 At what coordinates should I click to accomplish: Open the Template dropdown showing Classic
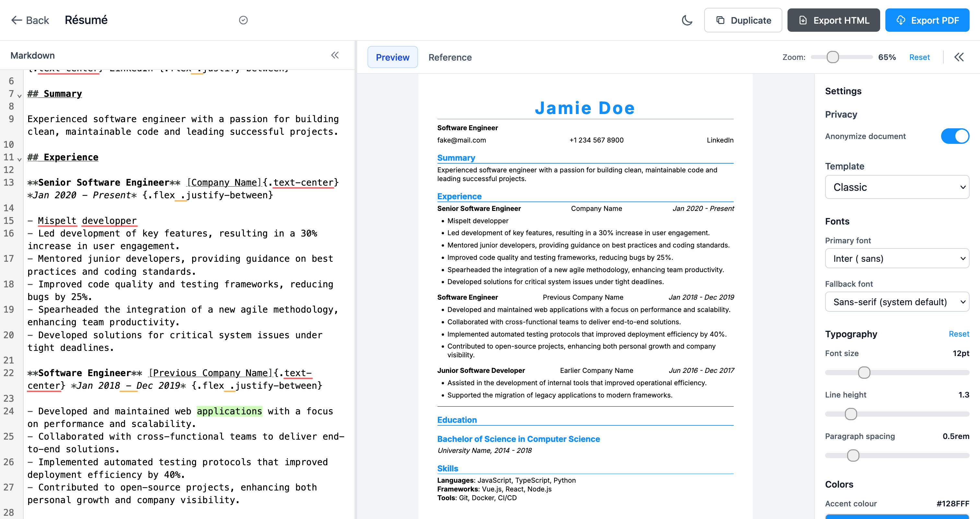click(x=897, y=187)
